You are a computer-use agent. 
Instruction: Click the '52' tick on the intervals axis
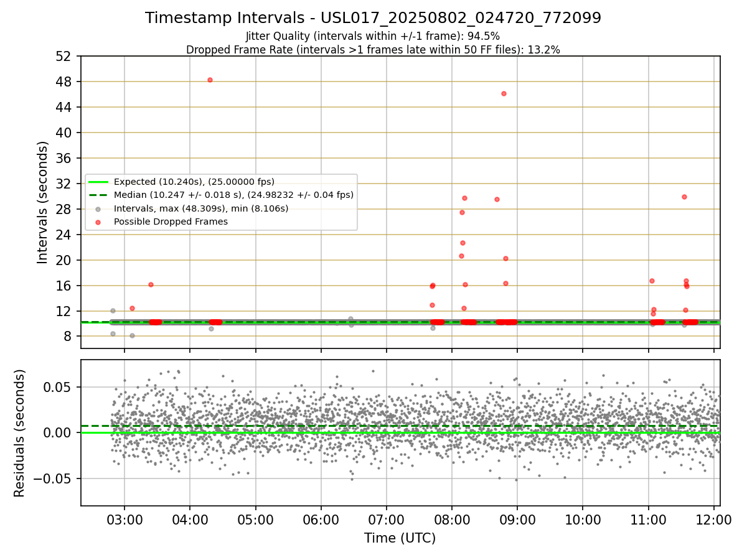tap(65, 57)
